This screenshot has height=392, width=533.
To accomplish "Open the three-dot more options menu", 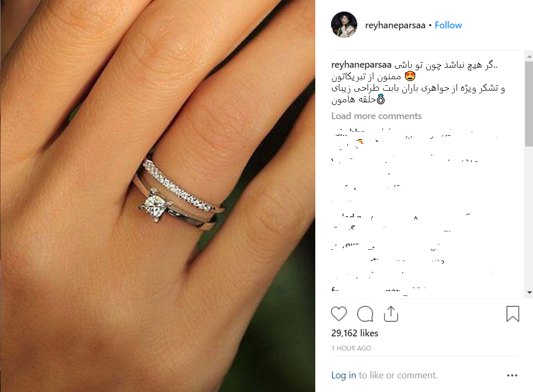I will tap(512, 375).
